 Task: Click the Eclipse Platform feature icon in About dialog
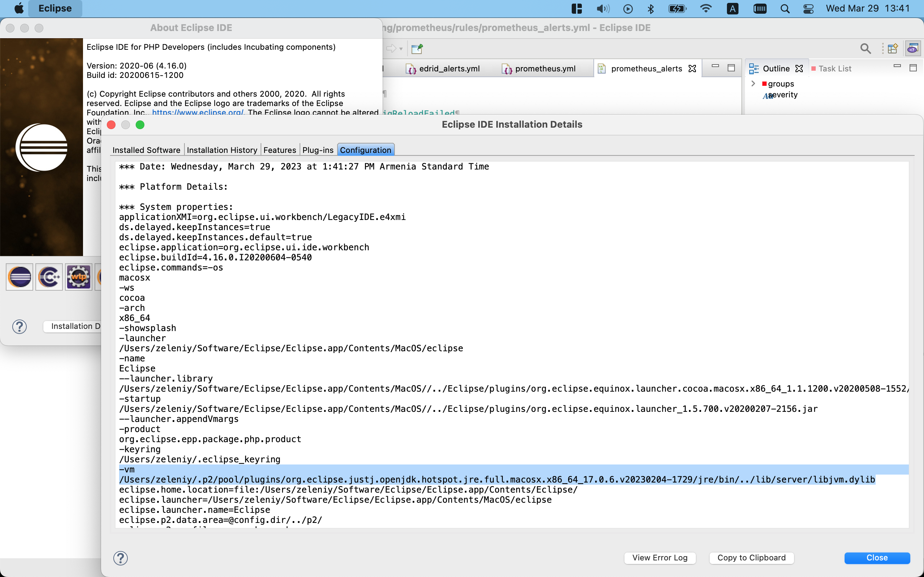(x=19, y=277)
